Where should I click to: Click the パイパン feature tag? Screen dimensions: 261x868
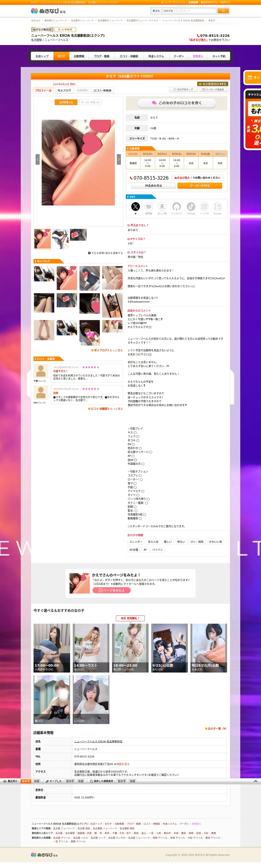[x=157, y=550]
